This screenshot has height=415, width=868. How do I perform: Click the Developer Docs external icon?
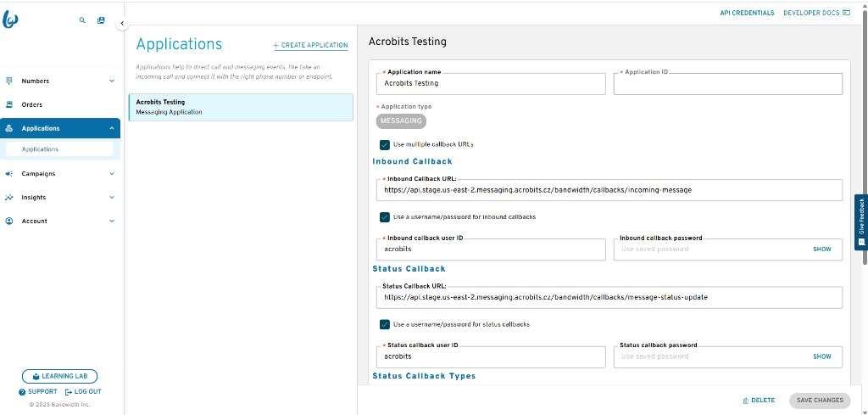click(x=846, y=12)
